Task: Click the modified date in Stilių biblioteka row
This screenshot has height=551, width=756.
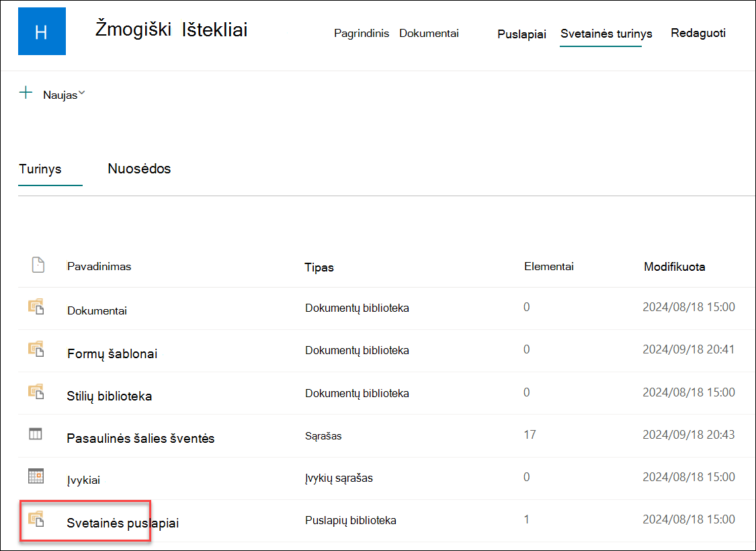Action: [x=689, y=392]
